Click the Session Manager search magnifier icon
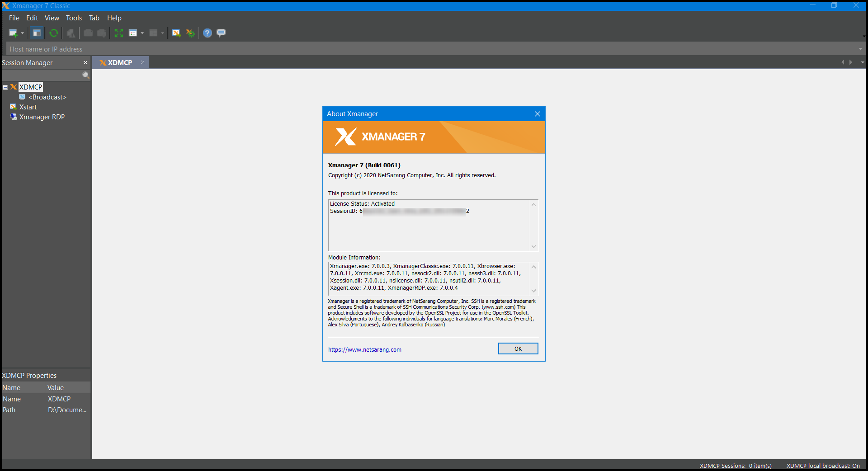 point(86,75)
